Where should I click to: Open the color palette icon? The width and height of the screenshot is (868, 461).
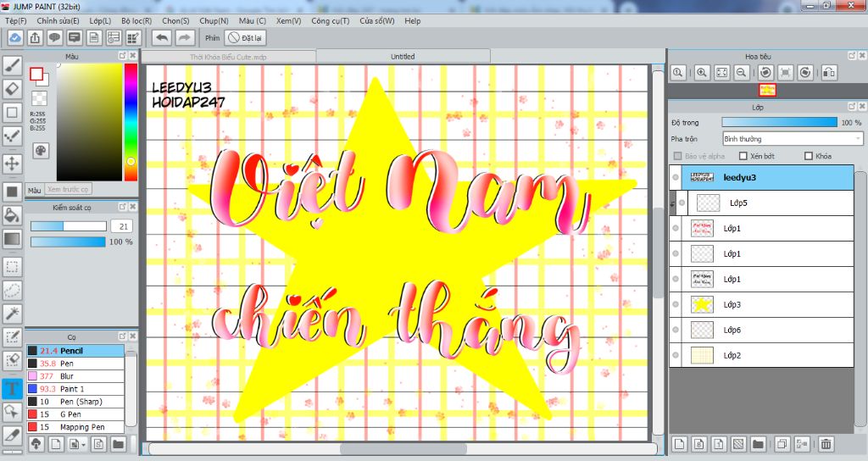click(x=41, y=151)
